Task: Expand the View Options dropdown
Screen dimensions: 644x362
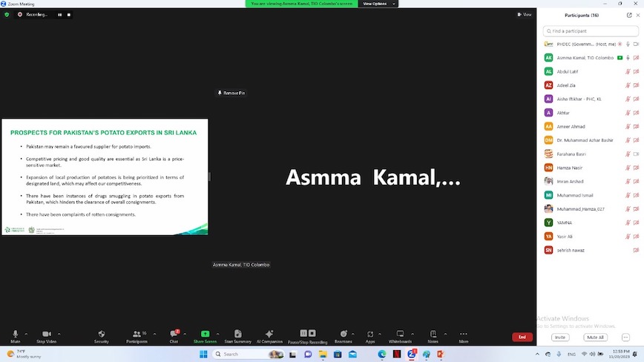Action: coord(378,4)
